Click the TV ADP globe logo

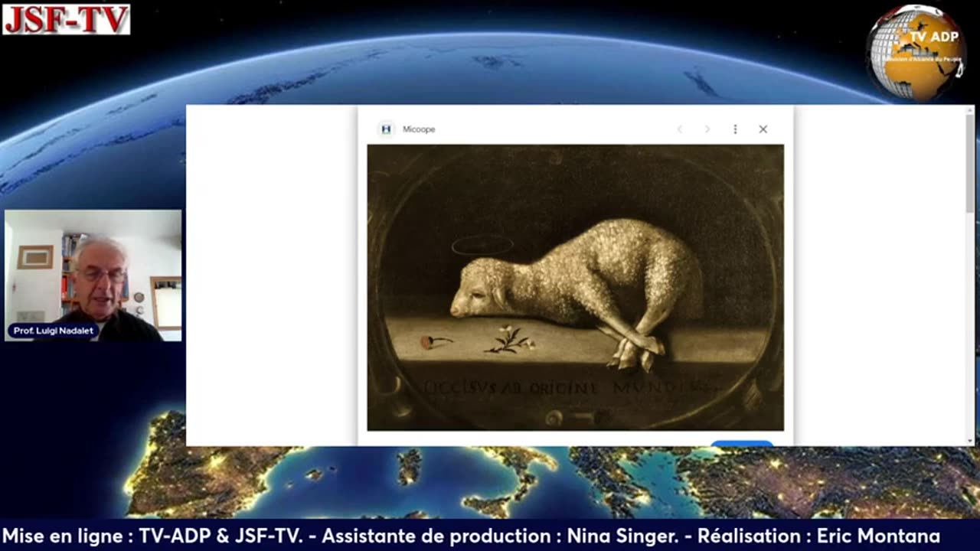916,53
